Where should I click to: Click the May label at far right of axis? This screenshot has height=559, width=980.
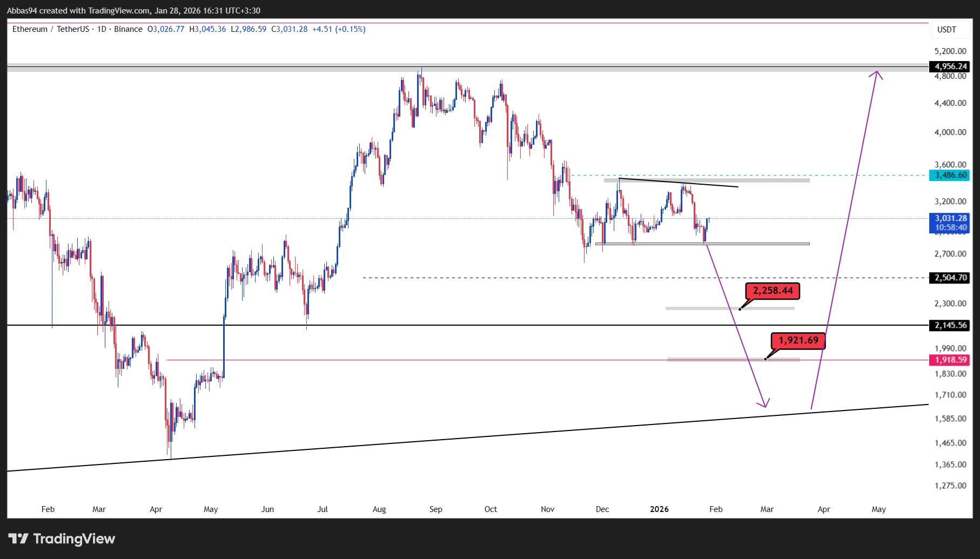coord(878,509)
